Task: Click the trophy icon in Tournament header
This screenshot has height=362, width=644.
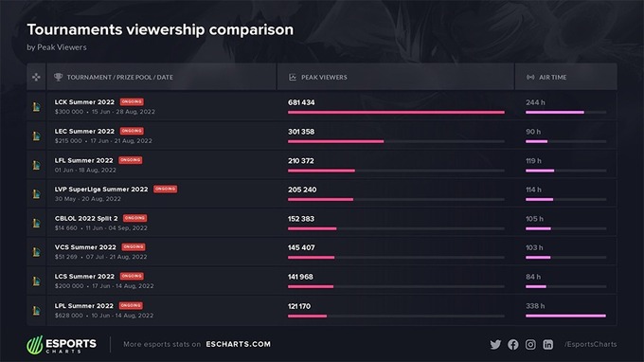Action: coord(59,77)
